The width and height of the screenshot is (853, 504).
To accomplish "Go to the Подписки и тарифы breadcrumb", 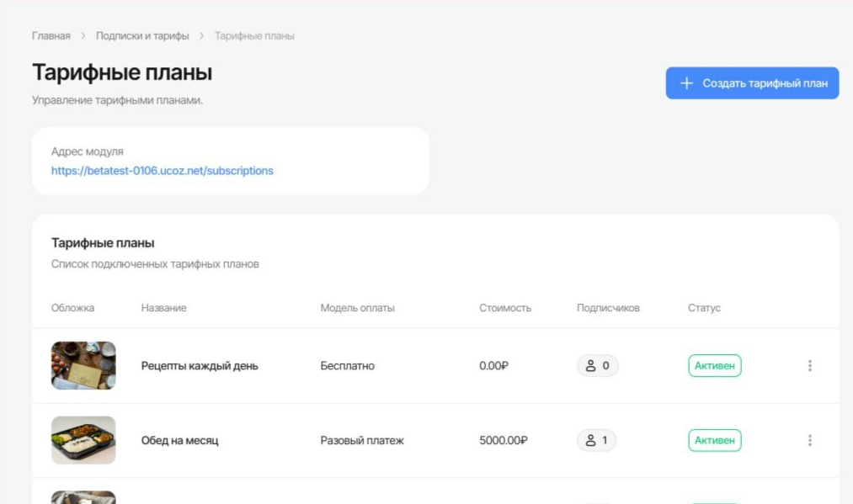I will point(142,36).
